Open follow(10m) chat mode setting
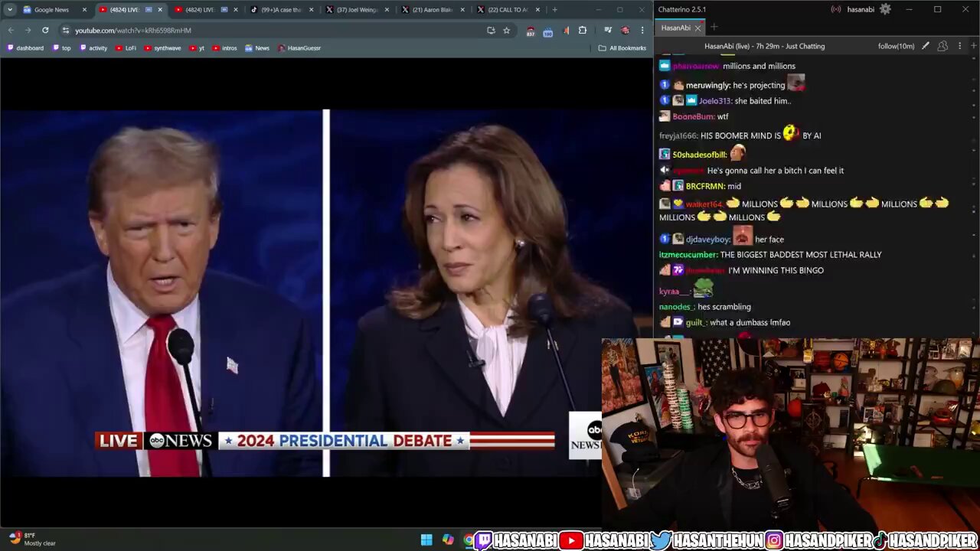 896,46
